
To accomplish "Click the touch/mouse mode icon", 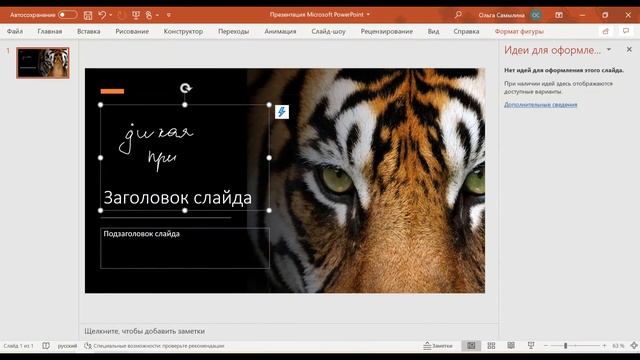I will pos(149,15).
